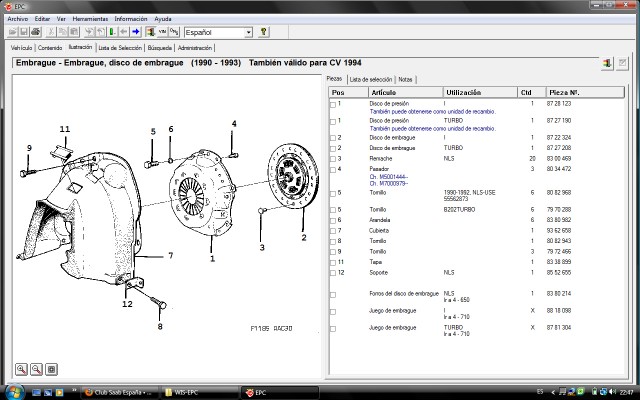Check the box for Disco de embrague TURBO

333,149
